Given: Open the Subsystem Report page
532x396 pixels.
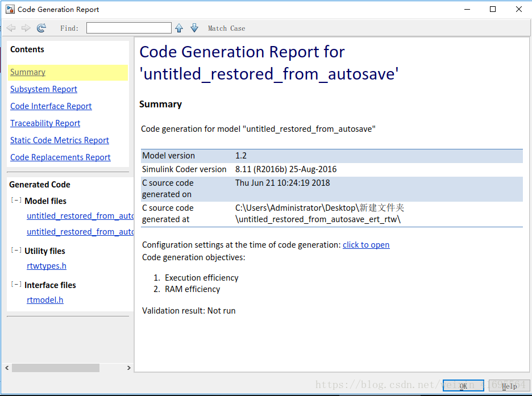Looking at the screenshot, I should [x=44, y=89].
